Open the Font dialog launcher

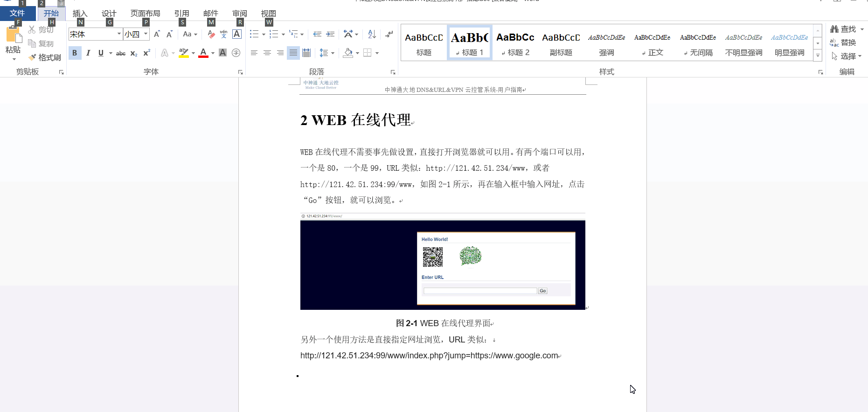241,72
